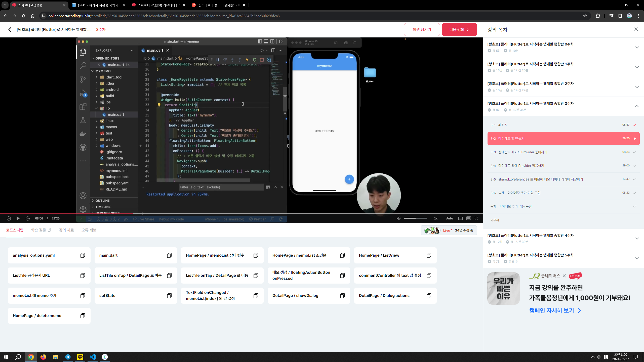Copy the DetailPage / Dialog actions snippet
644x362 pixels.
(x=429, y=296)
